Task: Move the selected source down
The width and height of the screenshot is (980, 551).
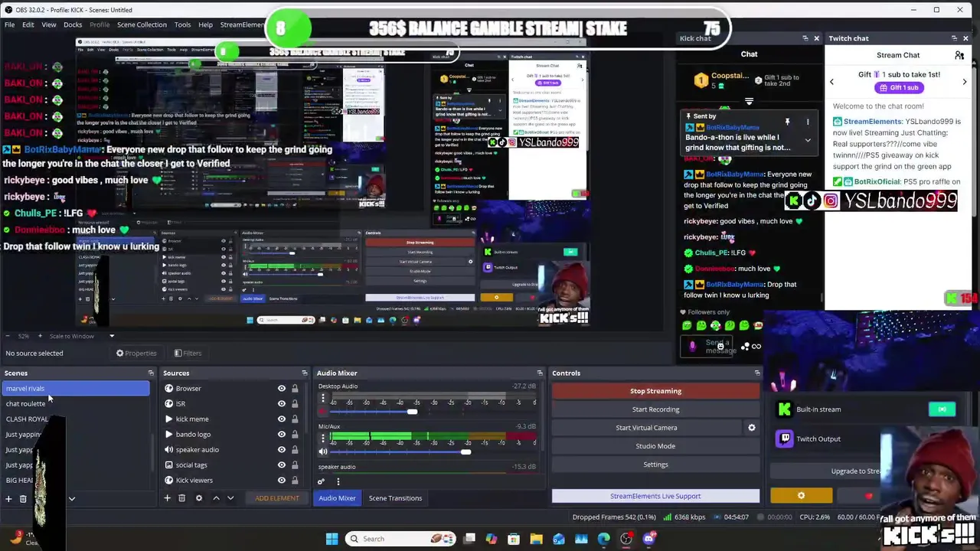Action: (230, 498)
